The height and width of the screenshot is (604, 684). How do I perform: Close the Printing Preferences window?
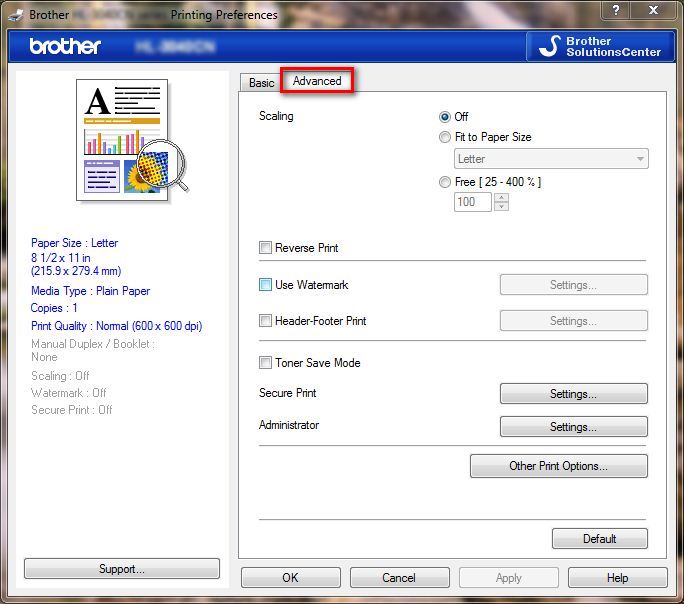pos(652,11)
